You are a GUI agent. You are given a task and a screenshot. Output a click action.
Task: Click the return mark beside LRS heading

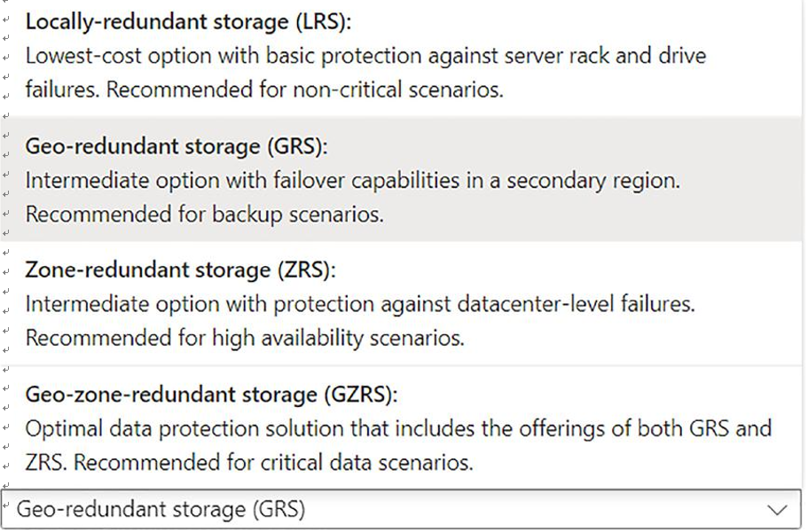pyautogui.click(x=5, y=20)
